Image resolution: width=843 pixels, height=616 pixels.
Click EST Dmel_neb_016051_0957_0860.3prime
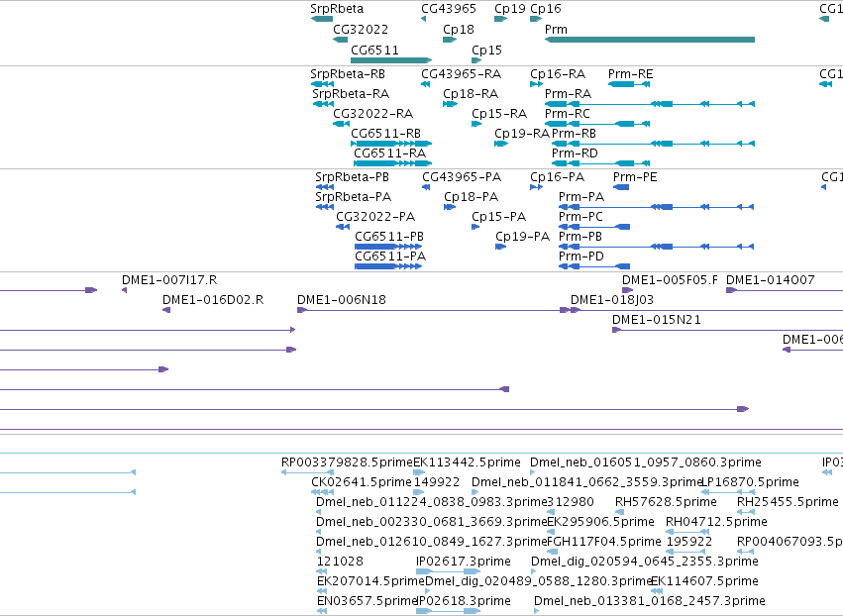pyautogui.click(x=646, y=462)
